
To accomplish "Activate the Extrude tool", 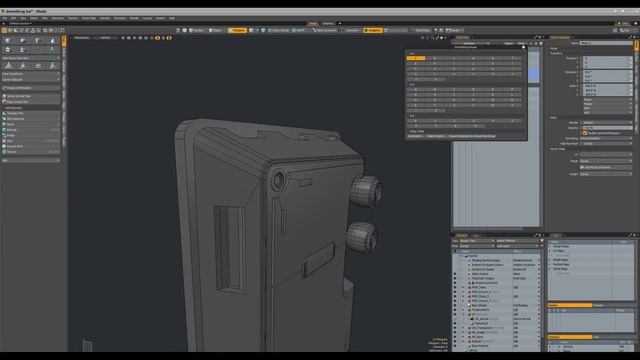I will [x=31, y=130].
